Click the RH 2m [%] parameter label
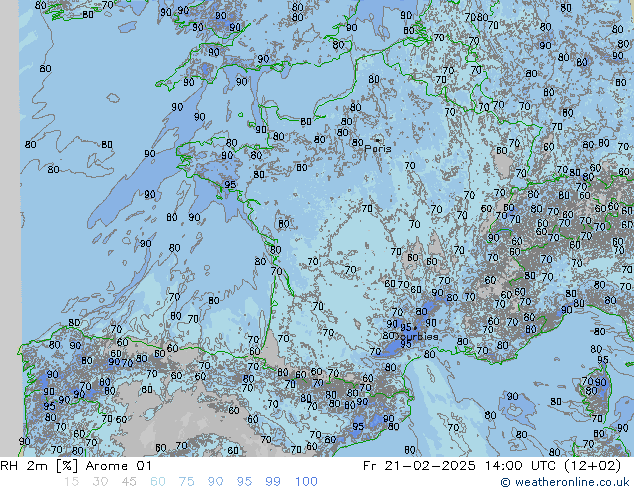634x490 pixels. click(x=37, y=466)
